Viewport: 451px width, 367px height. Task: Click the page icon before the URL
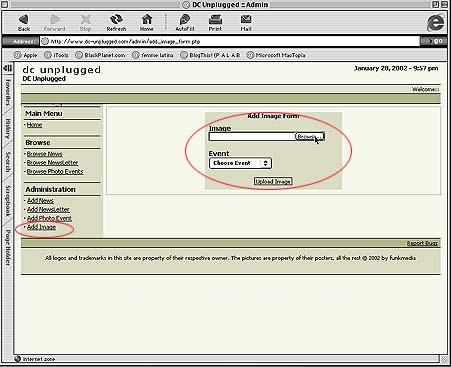[x=45, y=41]
